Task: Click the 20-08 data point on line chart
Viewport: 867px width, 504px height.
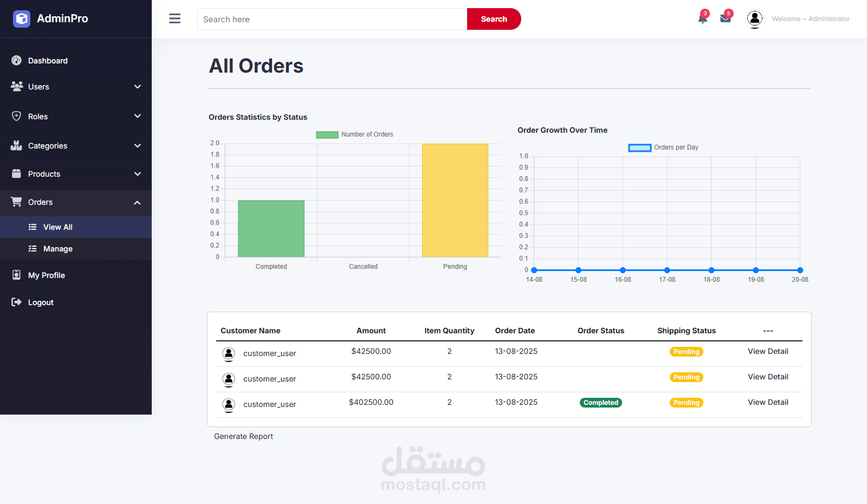Action: coord(800,270)
